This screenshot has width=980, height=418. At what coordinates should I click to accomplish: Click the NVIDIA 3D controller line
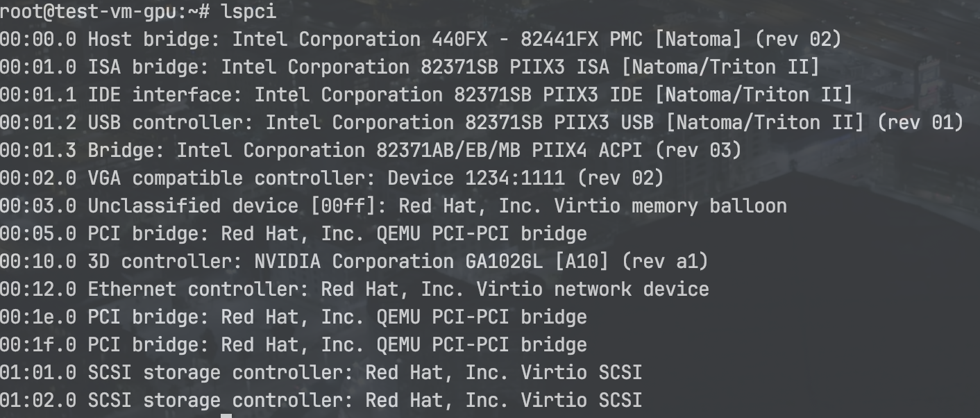pyautogui.click(x=353, y=261)
